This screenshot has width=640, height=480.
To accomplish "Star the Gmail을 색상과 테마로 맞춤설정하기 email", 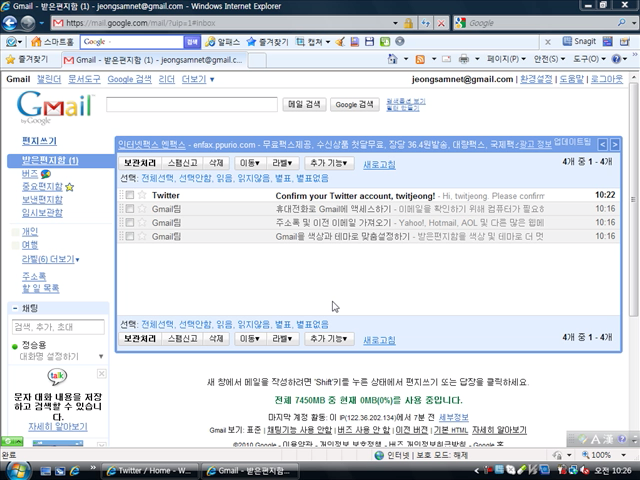I will tap(142, 236).
